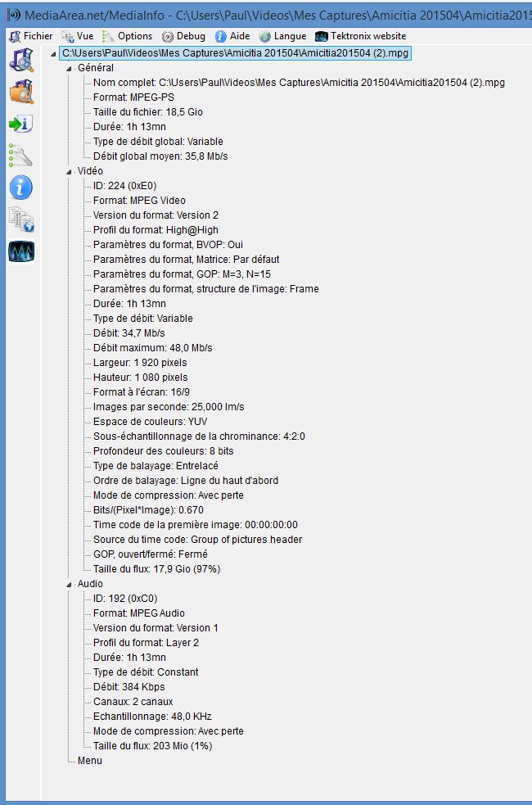
Task: Select 'Format à l'écran: 16/9' row
Action: (x=141, y=392)
